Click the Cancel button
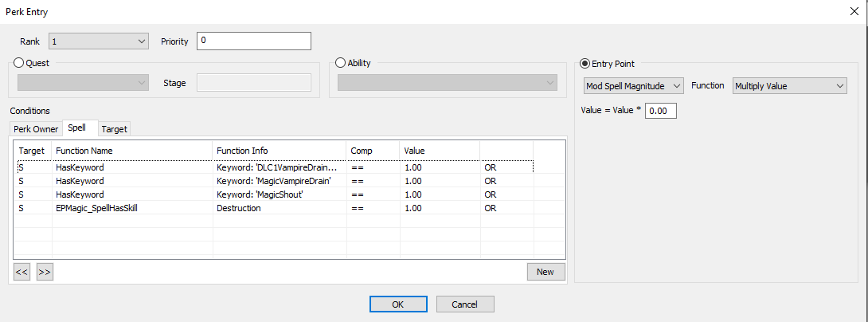 click(465, 304)
